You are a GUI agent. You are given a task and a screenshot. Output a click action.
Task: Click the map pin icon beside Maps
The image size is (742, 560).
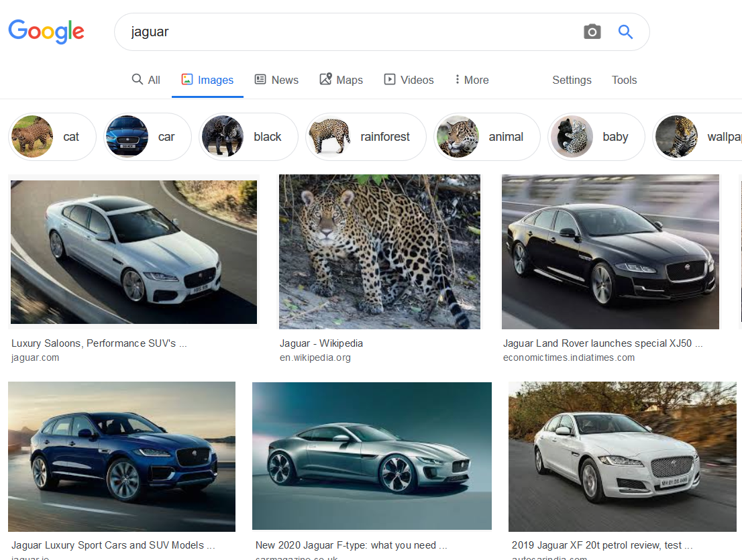click(325, 78)
